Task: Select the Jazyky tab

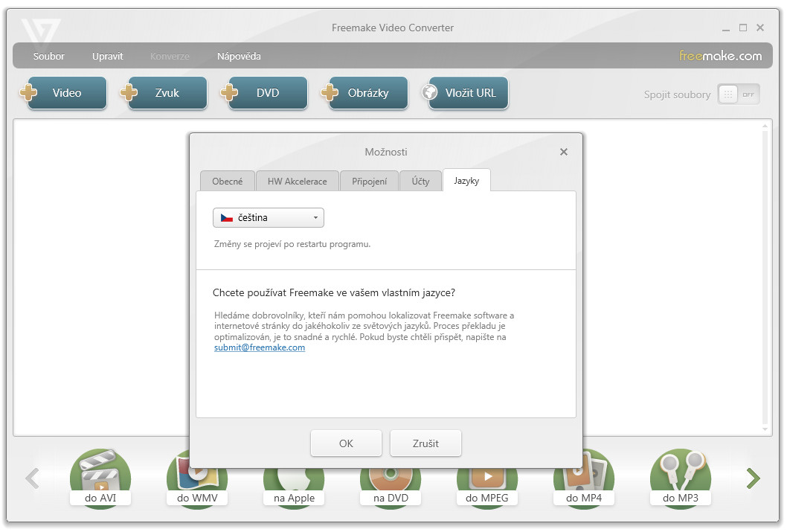Action: coord(467,181)
